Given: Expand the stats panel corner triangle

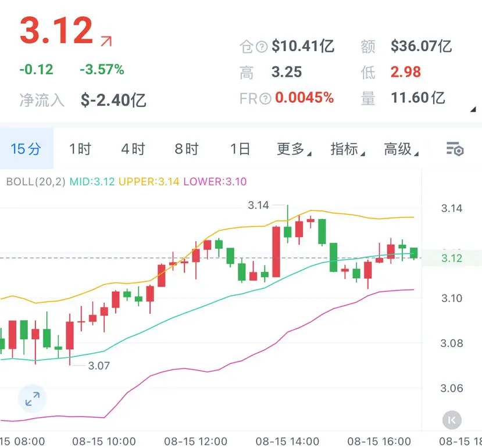Looking at the screenshot, I should pyautogui.click(x=473, y=109).
